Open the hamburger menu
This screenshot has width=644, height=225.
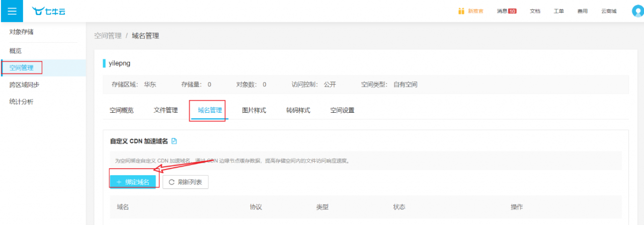pyautogui.click(x=12, y=11)
